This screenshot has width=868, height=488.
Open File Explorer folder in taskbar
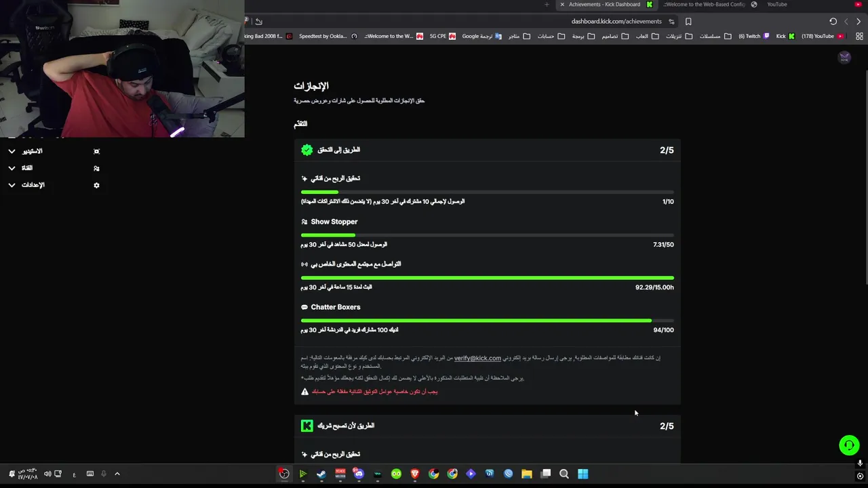click(527, 474)
